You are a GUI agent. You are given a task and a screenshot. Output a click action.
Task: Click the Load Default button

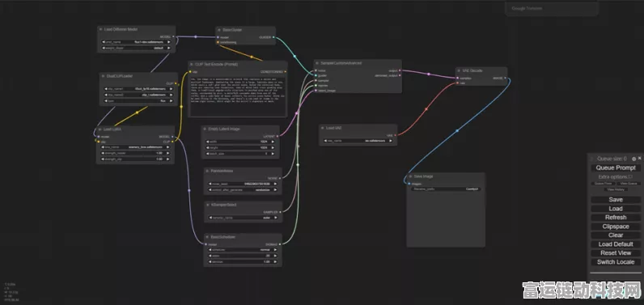coord(616,244)
